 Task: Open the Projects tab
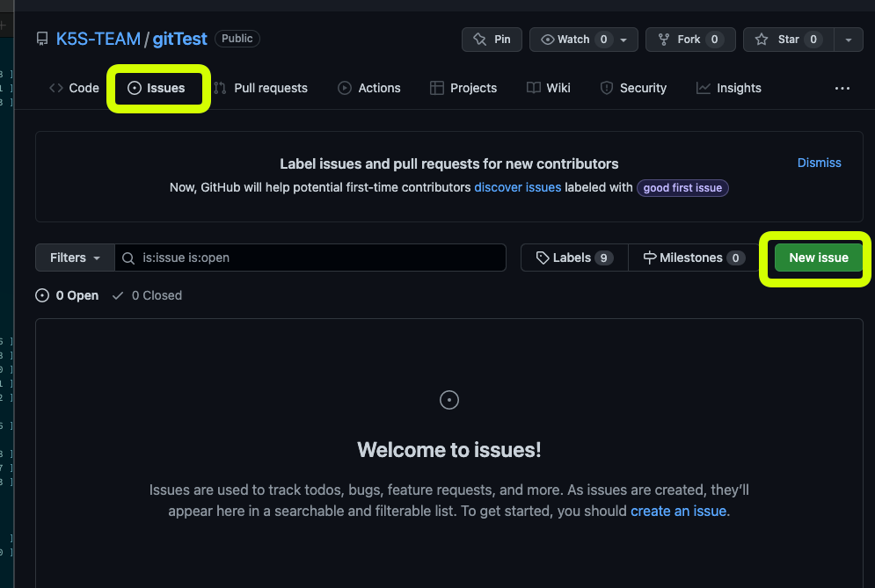click(463, 88)
